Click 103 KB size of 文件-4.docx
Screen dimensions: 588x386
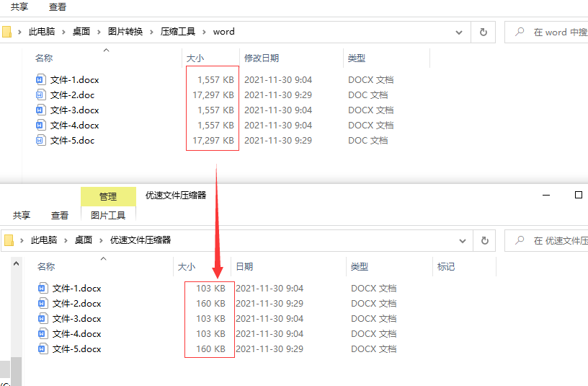[210, 334]
